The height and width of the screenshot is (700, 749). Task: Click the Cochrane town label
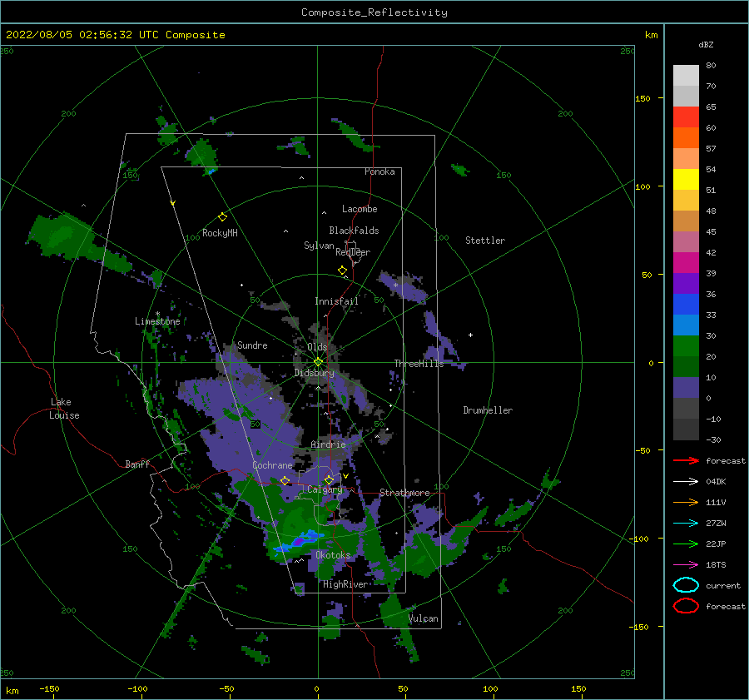[272, 465]
